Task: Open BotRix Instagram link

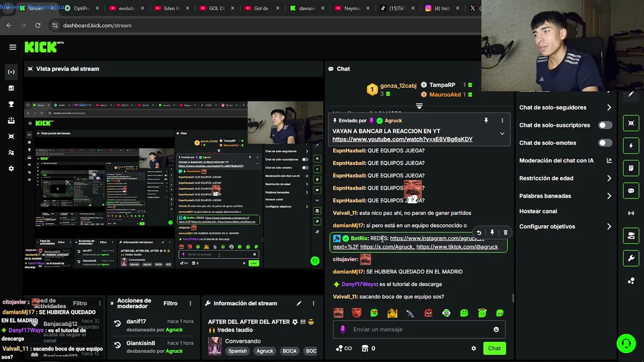Action: (x=437, y=238)
